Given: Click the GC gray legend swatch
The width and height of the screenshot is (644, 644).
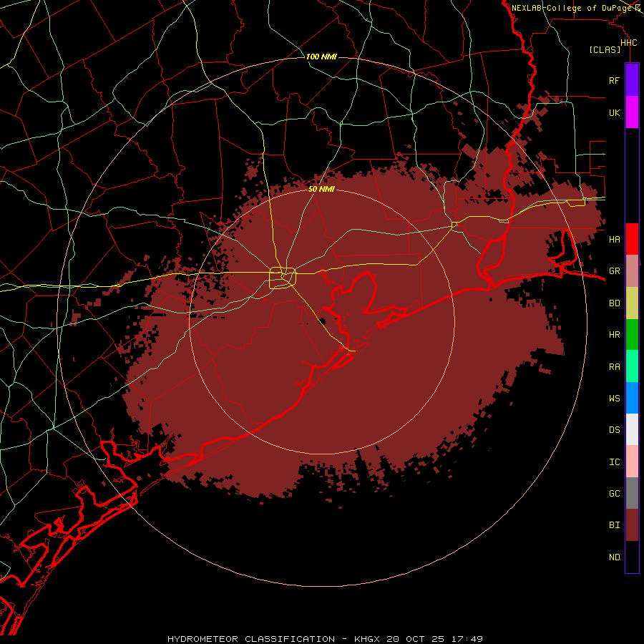Looking at the screenshot, I should coord(632,493).
